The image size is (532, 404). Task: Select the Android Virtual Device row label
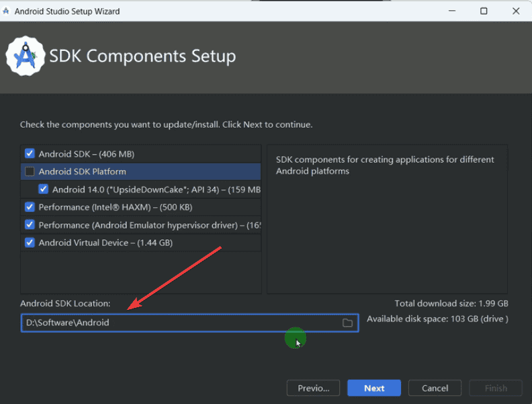[105, 243]
